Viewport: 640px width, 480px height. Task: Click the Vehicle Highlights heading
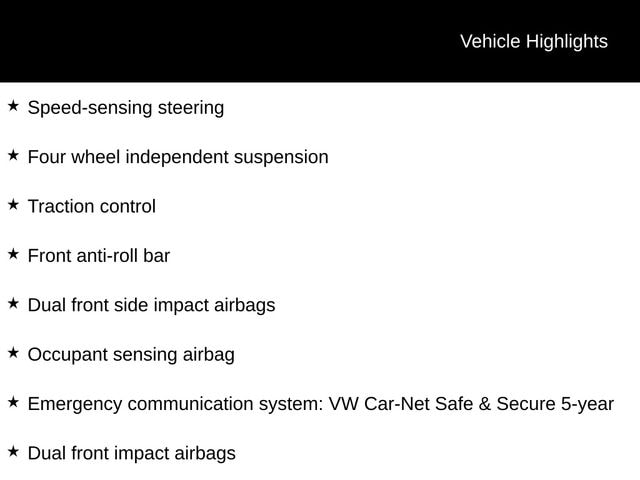click(x=533, y=41)
